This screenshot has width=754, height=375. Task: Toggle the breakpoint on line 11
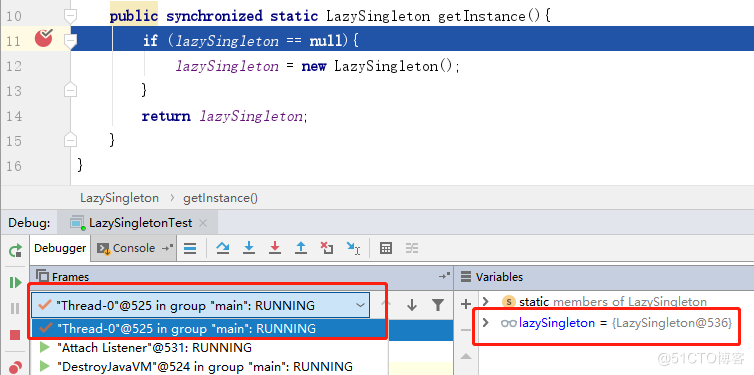click(x=44, y=38)
